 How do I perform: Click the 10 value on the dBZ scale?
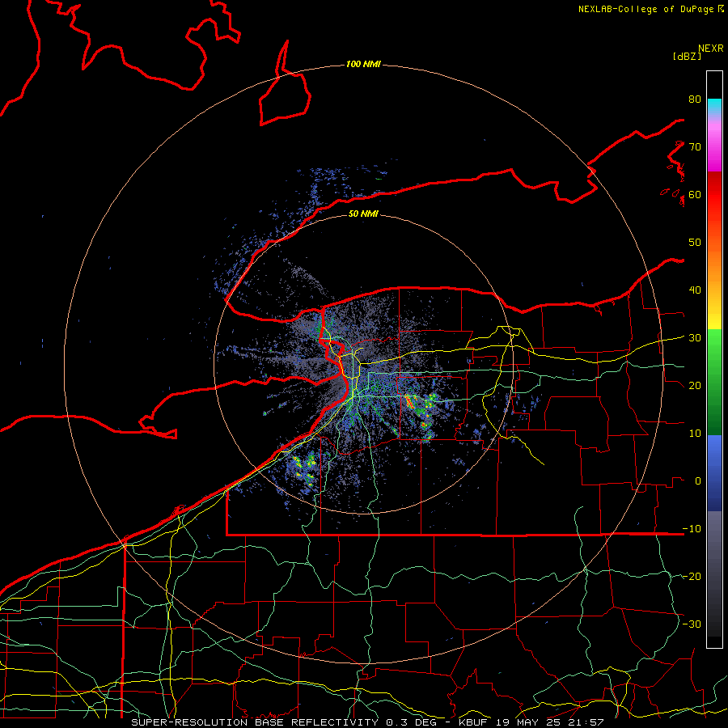point(695,434)
